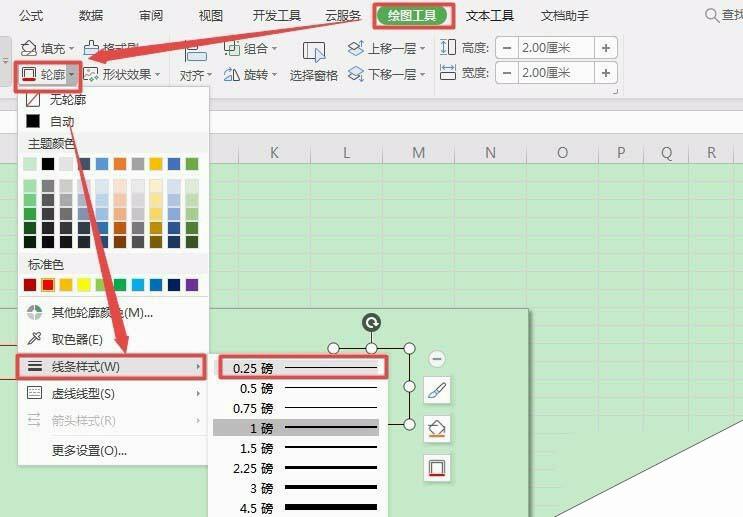Select 4.5 磅 line weight
The image size is (743, 517).
pyautogui.click(x=296, y=508)
